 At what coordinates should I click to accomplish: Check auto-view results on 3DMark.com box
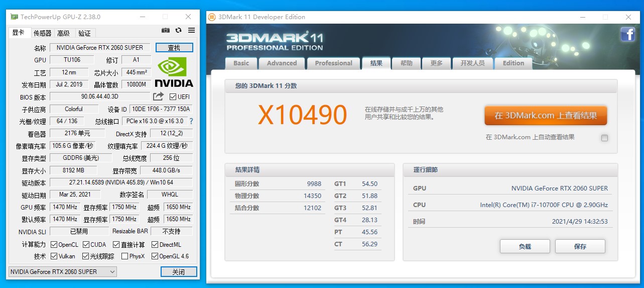coord(604,138)
